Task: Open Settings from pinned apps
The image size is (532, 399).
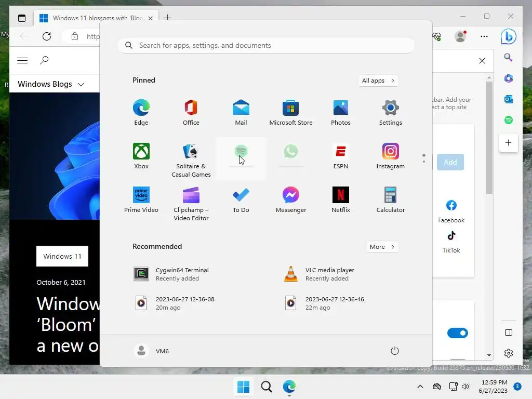Action: (391, 113)
